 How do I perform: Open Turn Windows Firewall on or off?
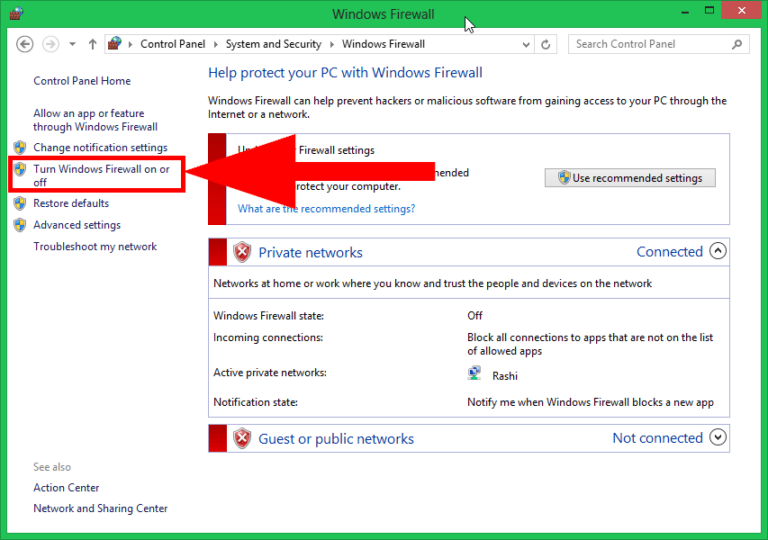click(100, 176)
